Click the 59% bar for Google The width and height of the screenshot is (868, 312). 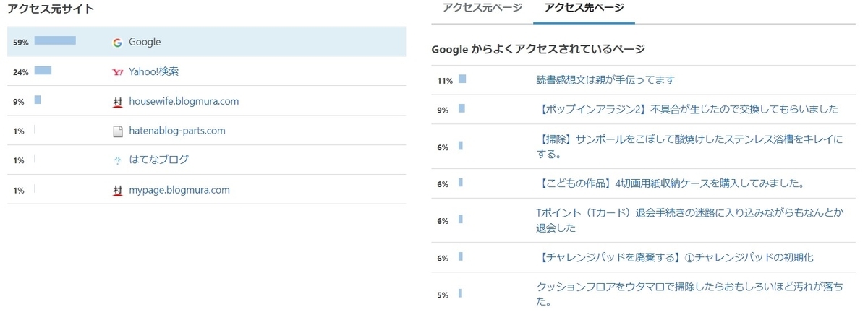point(55,40)
